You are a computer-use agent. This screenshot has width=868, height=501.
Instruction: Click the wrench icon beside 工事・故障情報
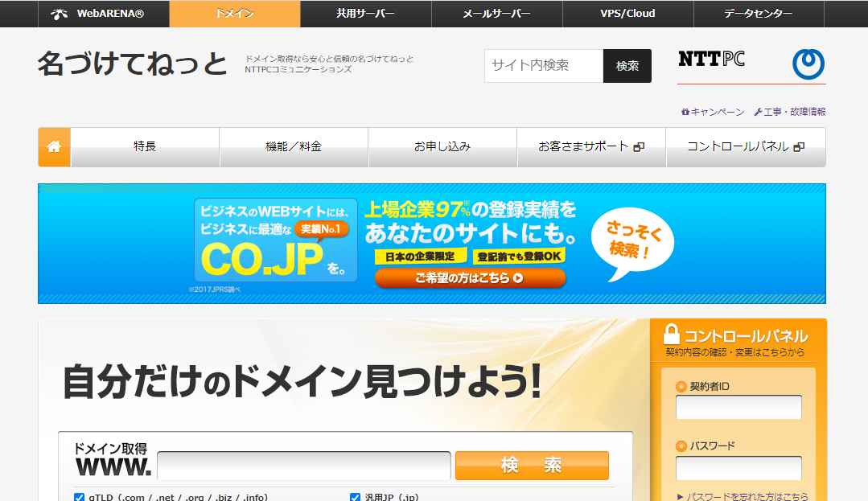(x=758, y=112)
